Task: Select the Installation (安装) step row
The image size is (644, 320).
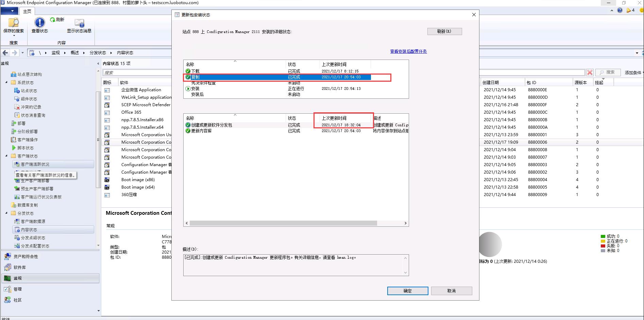Action: coord(278,89)
